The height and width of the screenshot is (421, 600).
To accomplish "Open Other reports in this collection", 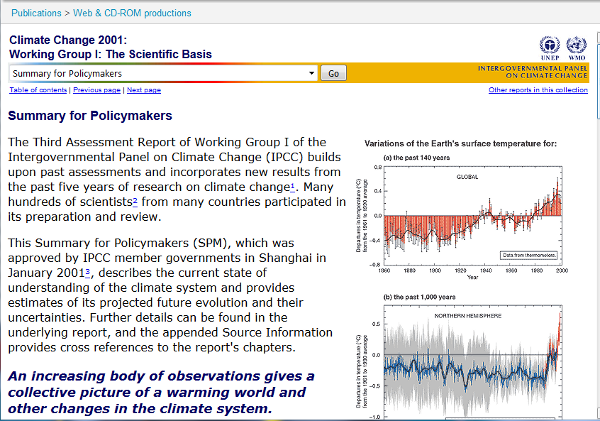I will pyautogui.click(x=538, y=90).
